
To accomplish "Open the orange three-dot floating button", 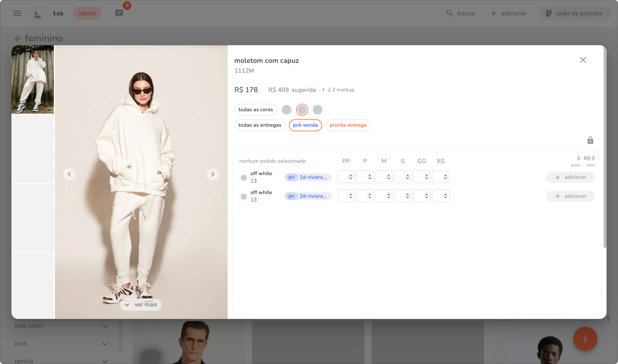I will click(585, 339).
